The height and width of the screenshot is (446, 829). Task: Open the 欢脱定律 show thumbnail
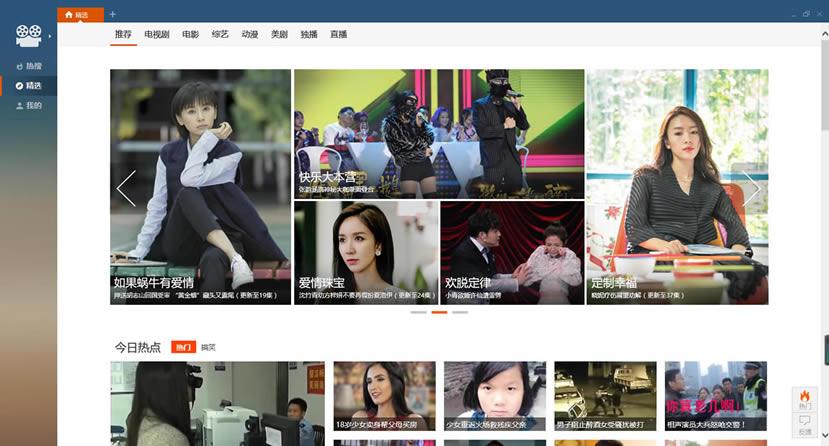point(512,253)
